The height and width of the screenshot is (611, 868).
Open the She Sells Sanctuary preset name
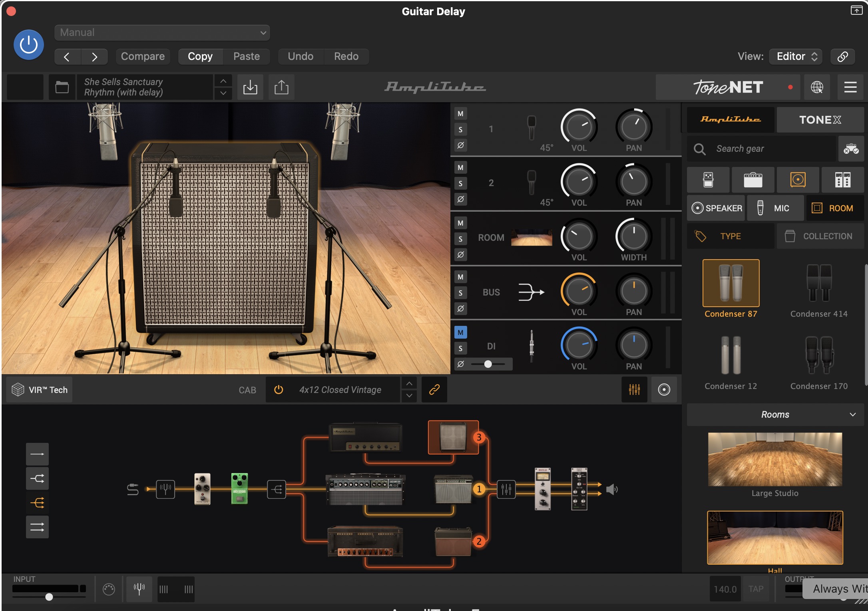(145, 87)
